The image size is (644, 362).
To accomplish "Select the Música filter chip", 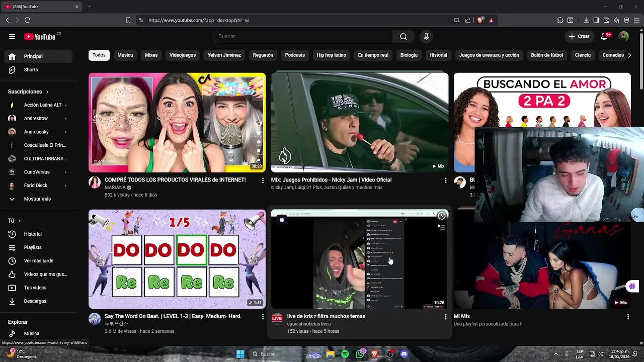I will tap(125, 55).
